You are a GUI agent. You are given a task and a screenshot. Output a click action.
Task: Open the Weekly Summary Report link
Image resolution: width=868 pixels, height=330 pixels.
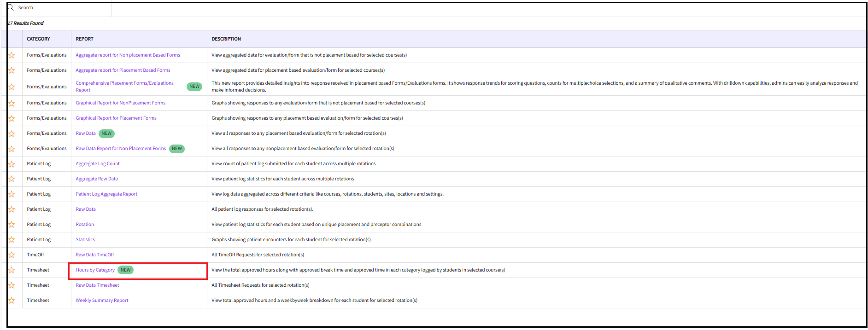[x=102, y=301]
